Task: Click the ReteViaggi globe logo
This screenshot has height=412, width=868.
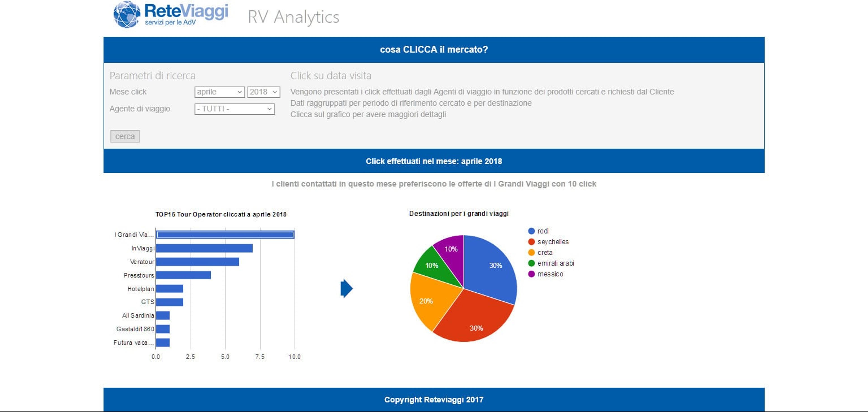Action: (x=127, y=14)
